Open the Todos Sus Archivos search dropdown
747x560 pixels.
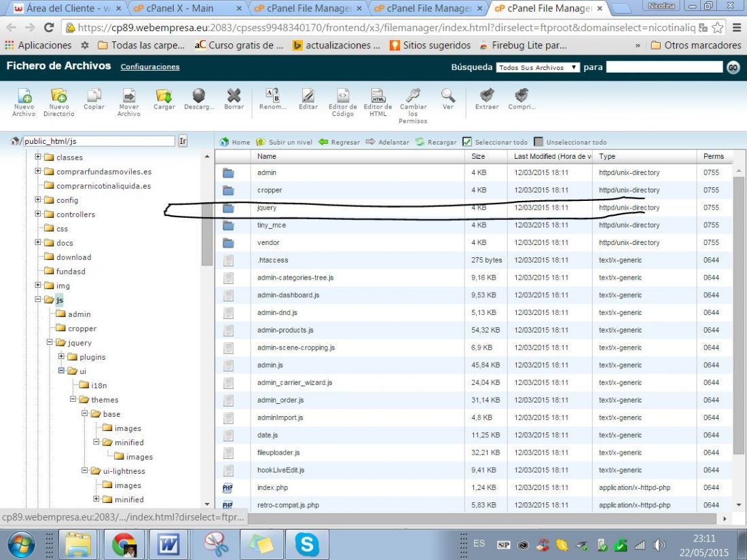(538, 68)
